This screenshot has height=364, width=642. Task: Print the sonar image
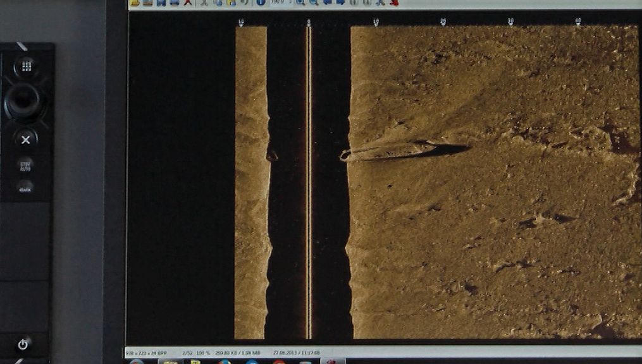[174, 3]
